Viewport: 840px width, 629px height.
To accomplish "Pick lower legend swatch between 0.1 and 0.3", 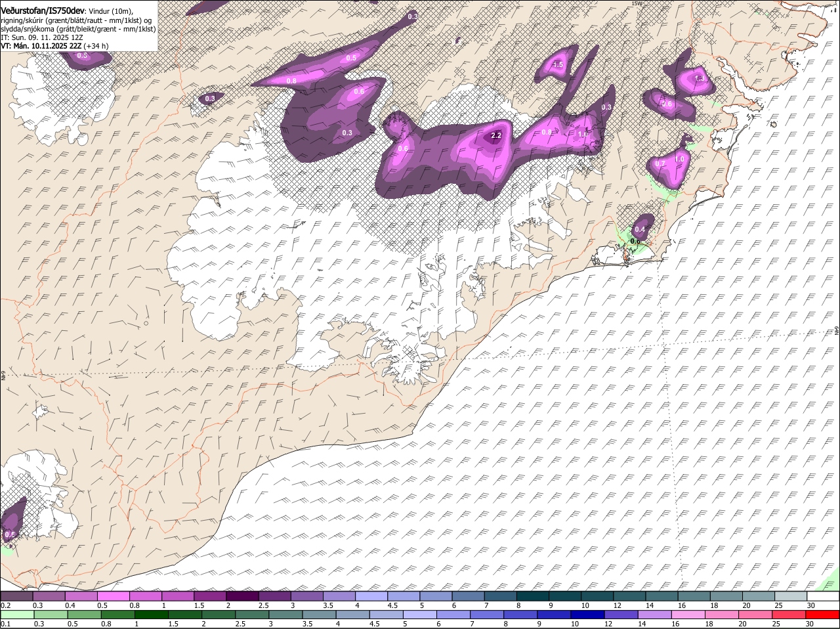I will pos(17,615).
